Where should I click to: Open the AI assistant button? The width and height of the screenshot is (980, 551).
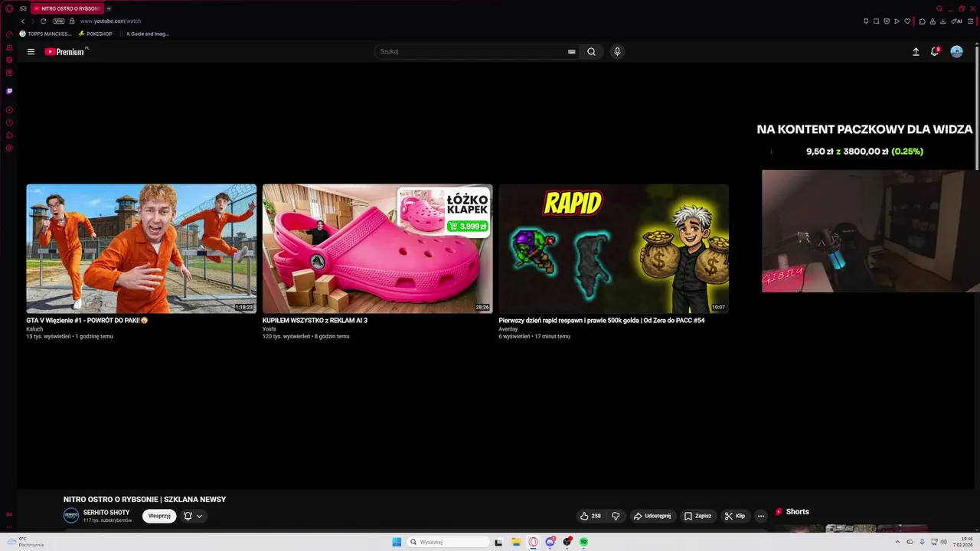click(956, 21)
